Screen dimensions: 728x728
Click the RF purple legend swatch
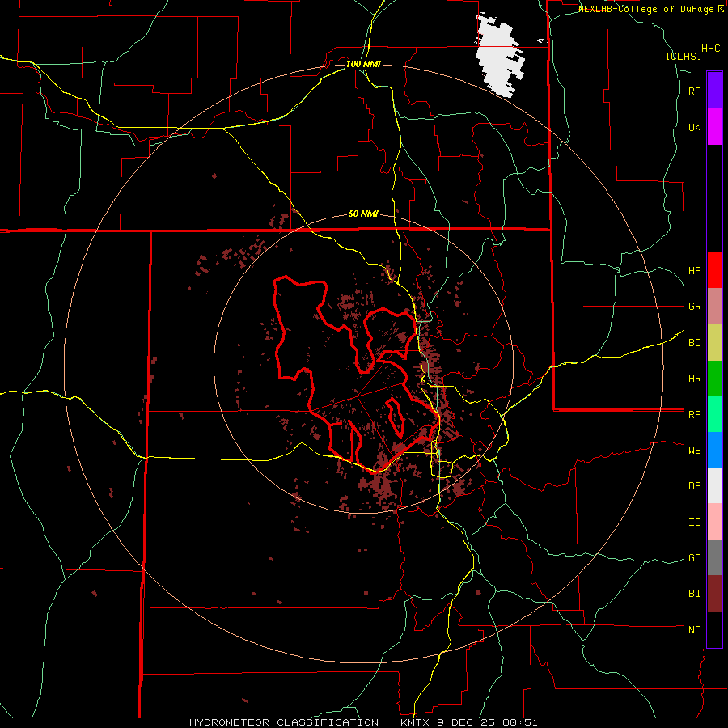coord(714,91)
